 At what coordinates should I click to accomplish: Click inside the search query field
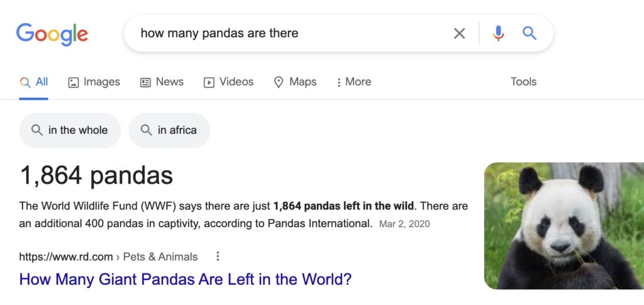(x=283, y=33)
